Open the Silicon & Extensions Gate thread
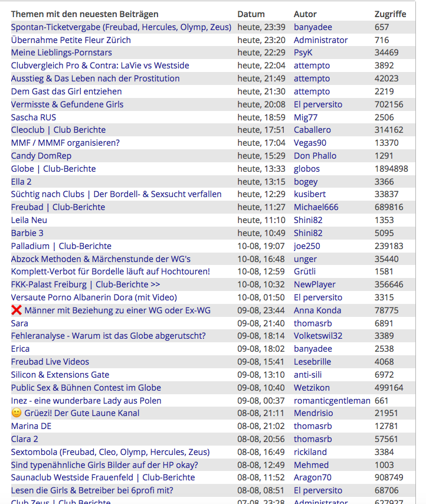Viewport: 426px width, 504px height. [60, 375]
